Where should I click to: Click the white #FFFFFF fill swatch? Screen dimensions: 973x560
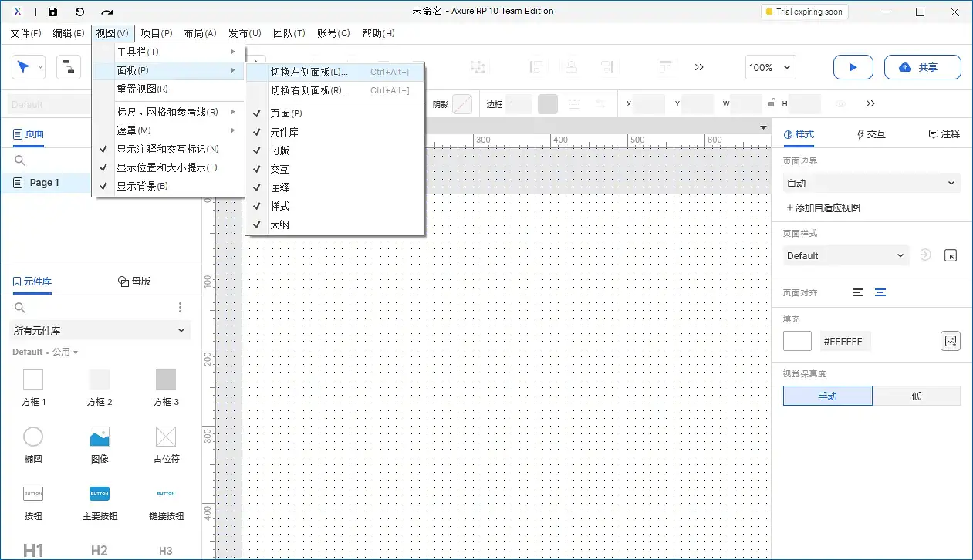[796, 340]
